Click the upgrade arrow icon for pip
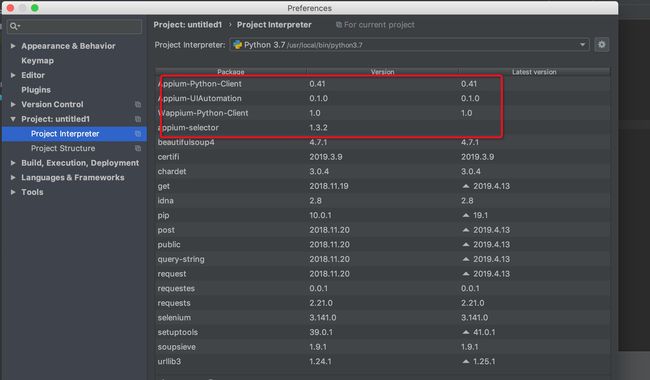 (466, 215)
